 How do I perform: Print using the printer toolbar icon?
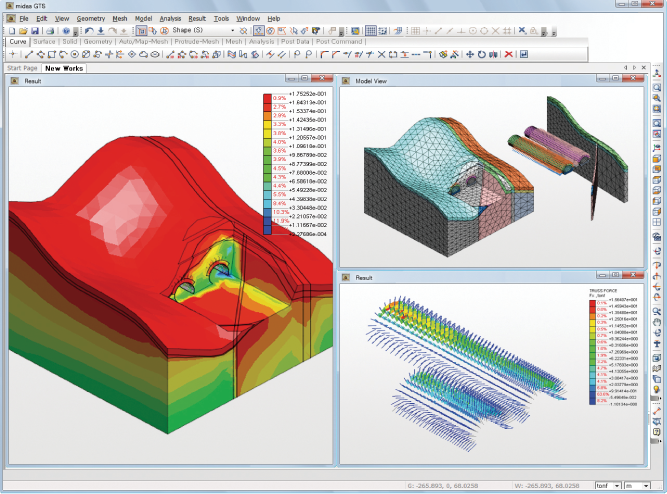click(50, 31)
